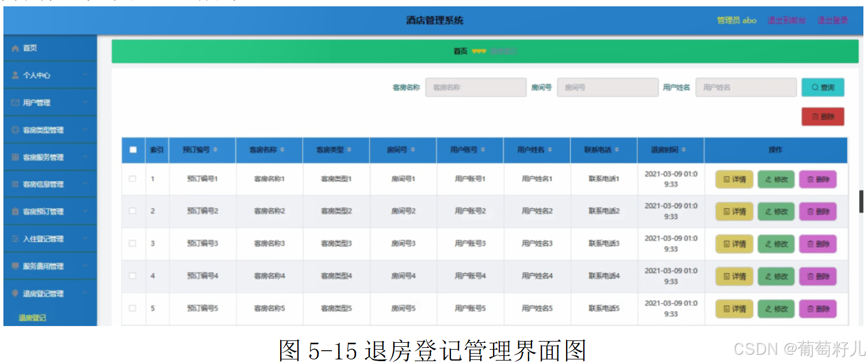Screen dimensions: 868x364
Task: Click the 退出登录 link
Action: click(833, 20)
